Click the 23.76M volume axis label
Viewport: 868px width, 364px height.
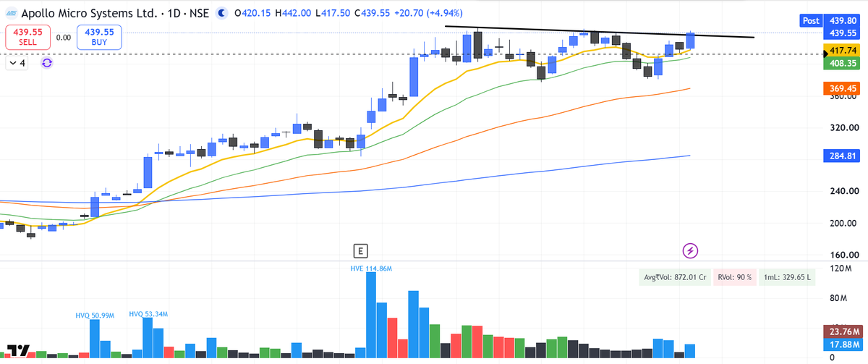[843, 332]
